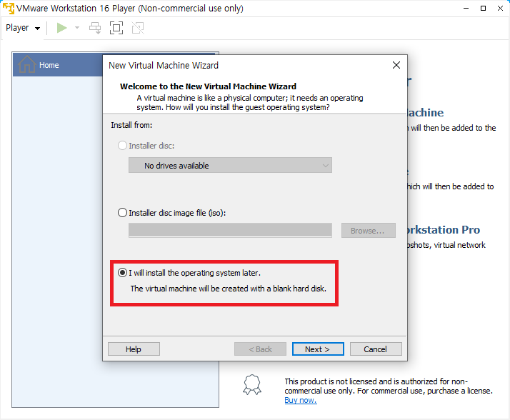Close the New Virtual Machine Wizard dialog
The width and height of the screenshot is (510, 420).
point(396,65)
